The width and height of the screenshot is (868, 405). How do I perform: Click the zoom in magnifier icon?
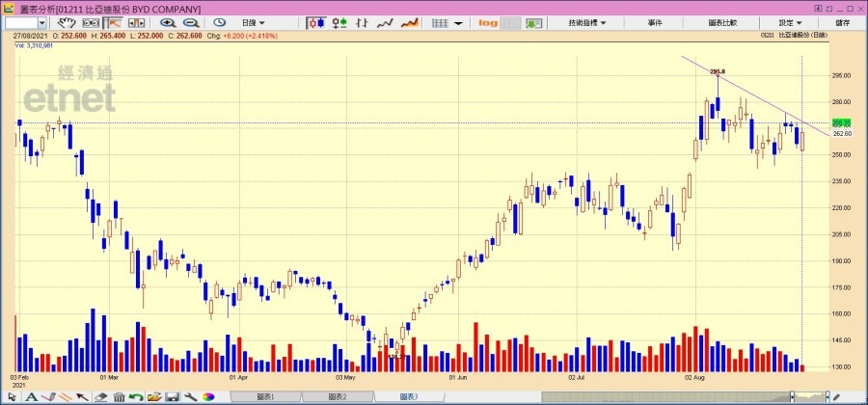click(x=168, y=22)
